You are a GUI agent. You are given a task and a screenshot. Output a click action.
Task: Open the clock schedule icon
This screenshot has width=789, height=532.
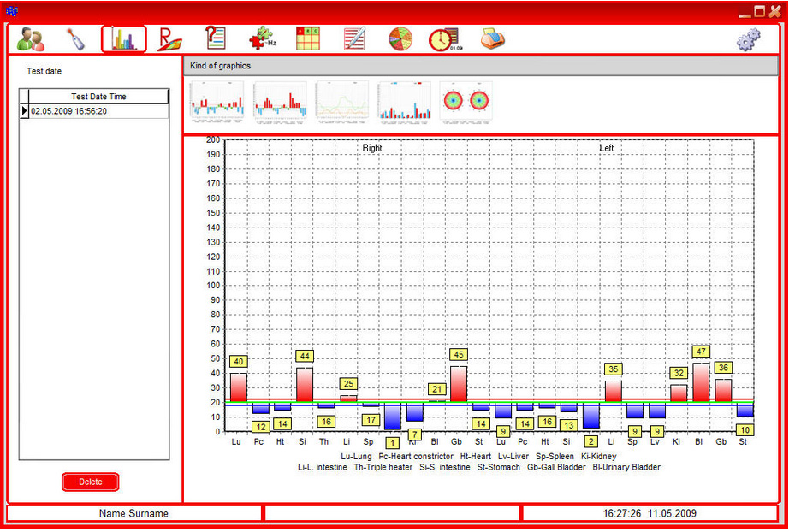pyautogui.click(x=443, y=39)
